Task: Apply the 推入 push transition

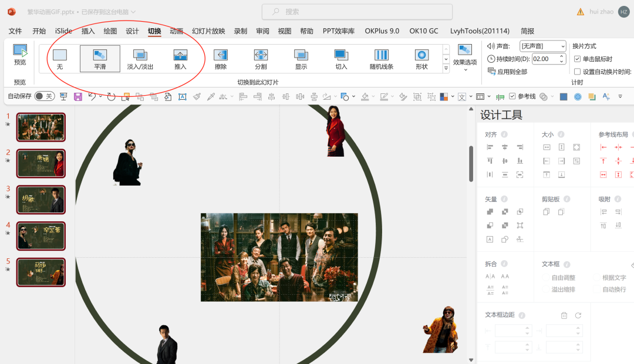Action: pos(180,59)
